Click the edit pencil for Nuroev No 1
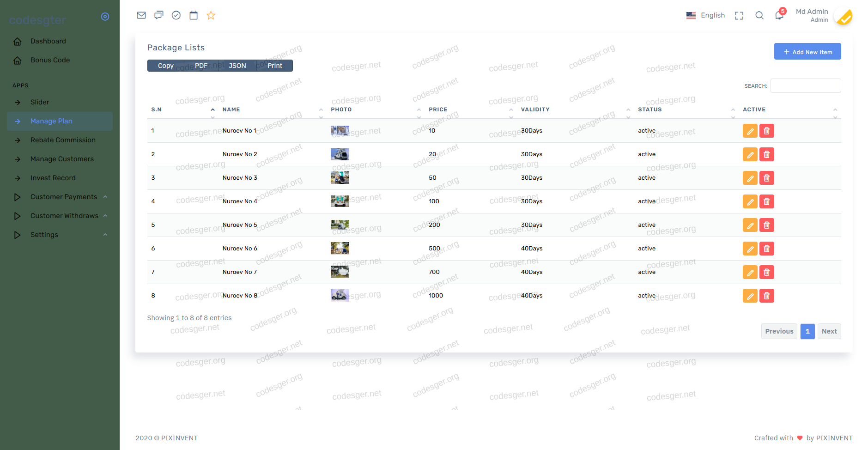The width and height of the screenshot is (868, 450). [750, 131]
